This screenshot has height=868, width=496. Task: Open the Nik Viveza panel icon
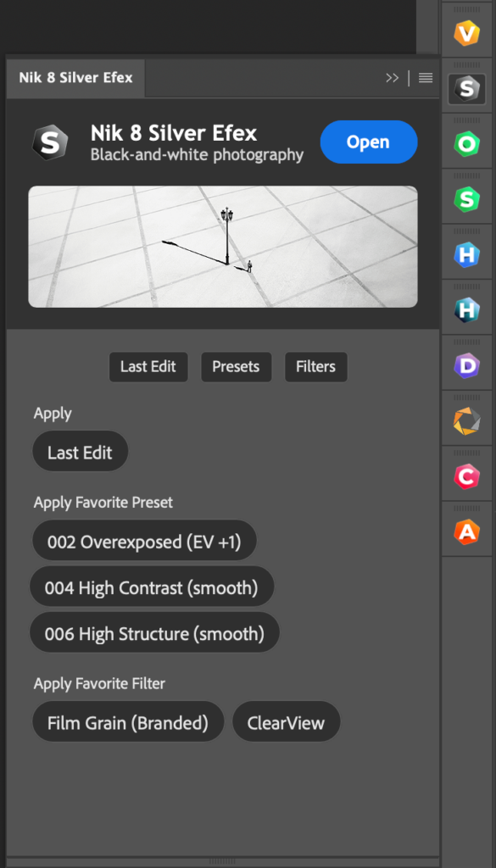coord(466,33)
